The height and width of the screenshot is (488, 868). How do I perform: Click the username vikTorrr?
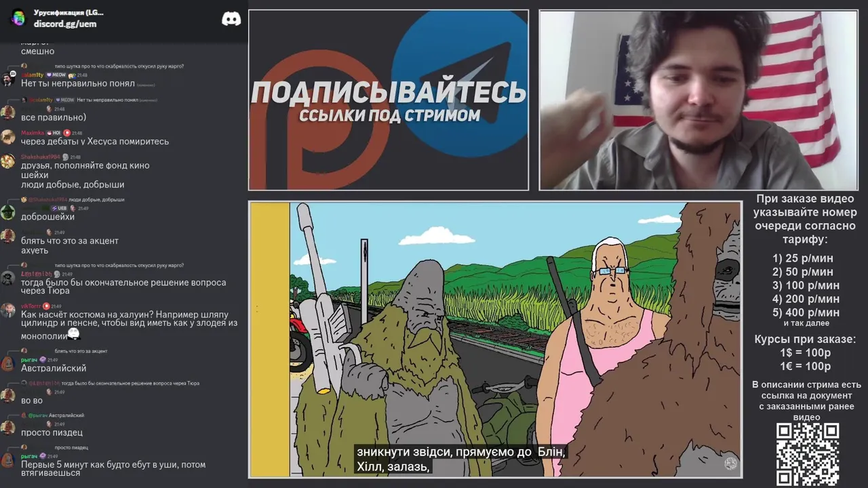pyautogui.click(x=31, y=306)
